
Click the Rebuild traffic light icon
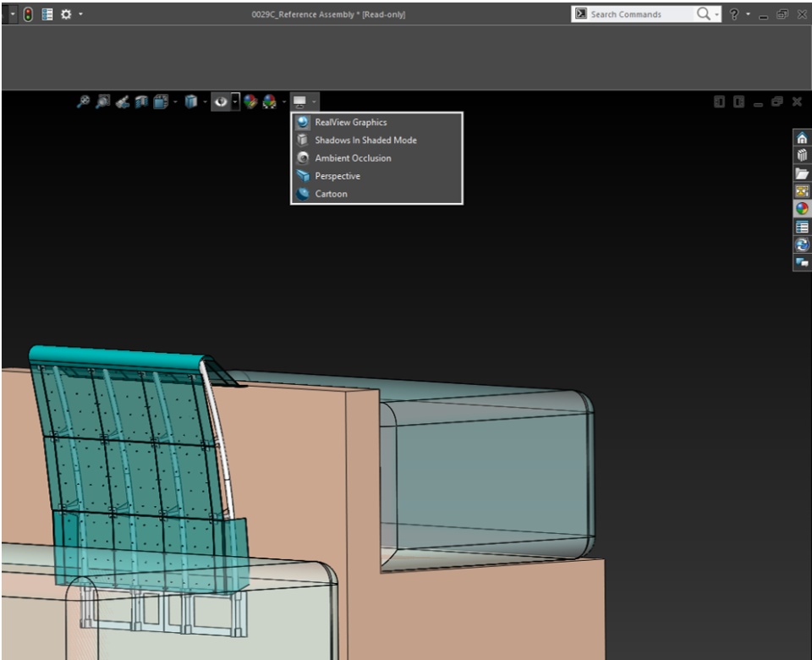tap(28, 14)
